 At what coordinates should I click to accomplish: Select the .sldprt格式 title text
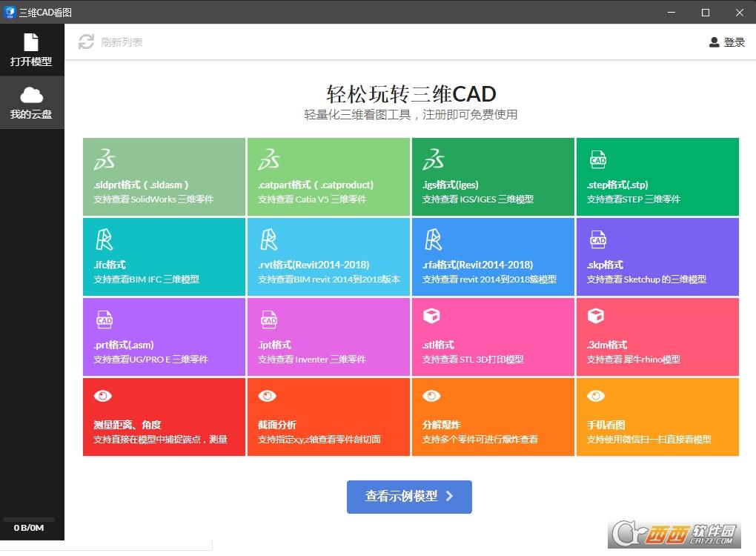141,185
